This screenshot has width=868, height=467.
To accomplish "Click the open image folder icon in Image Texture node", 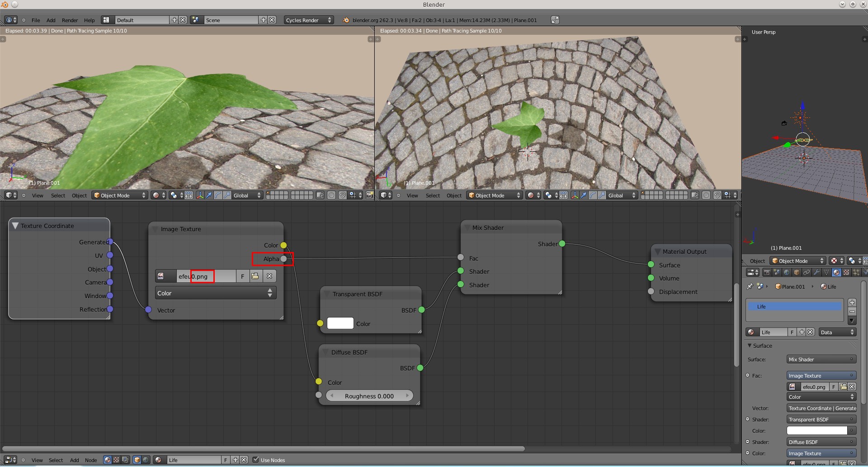I will tap(255, 276).
